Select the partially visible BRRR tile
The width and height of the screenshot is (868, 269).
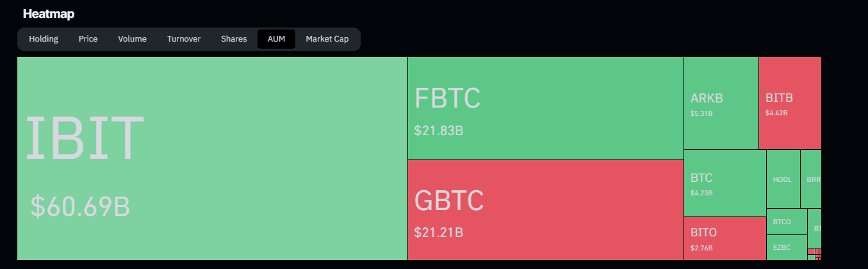(x=811, y=179)
